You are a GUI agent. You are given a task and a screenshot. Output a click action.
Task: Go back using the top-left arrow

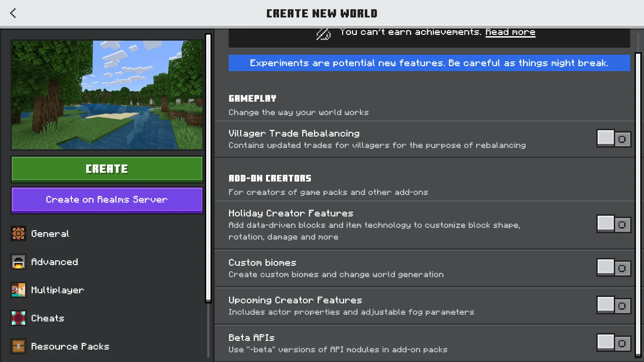pos(13,13)
